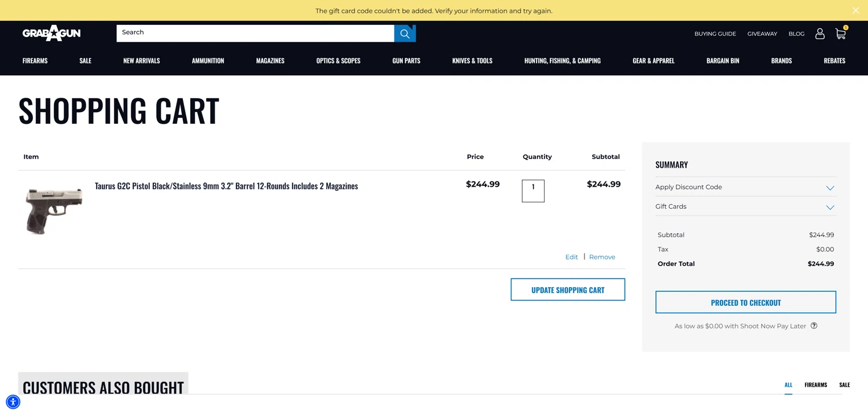Open the Rebates menu

click(x=834, y=60)
